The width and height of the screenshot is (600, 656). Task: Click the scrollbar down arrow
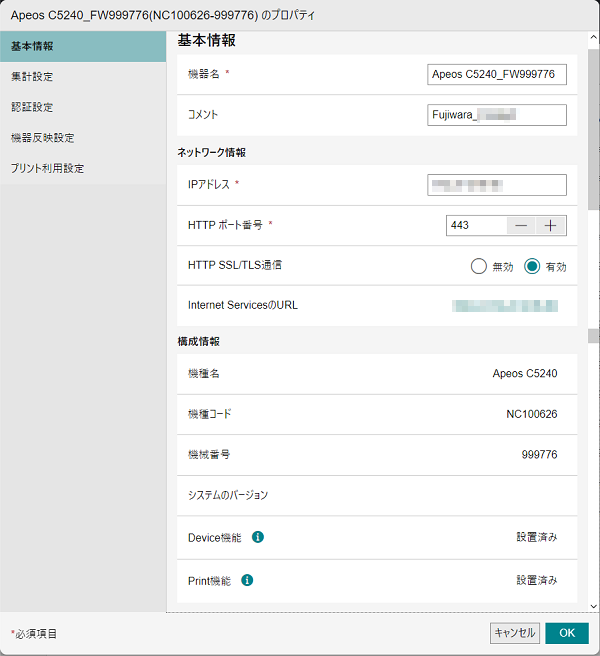[x=593, y=606]
